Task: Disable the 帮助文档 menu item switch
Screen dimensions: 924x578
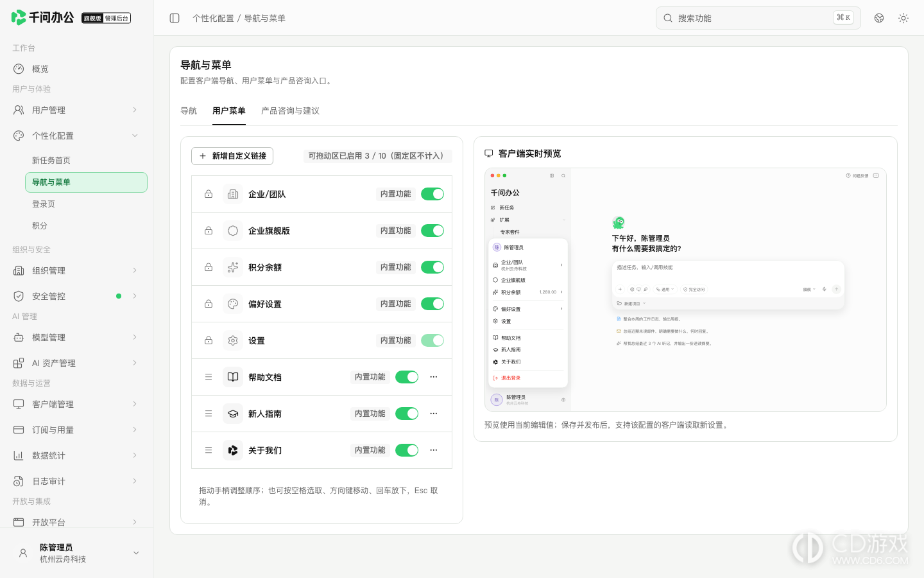Action: pyautogui.click(x=407, y=377)
